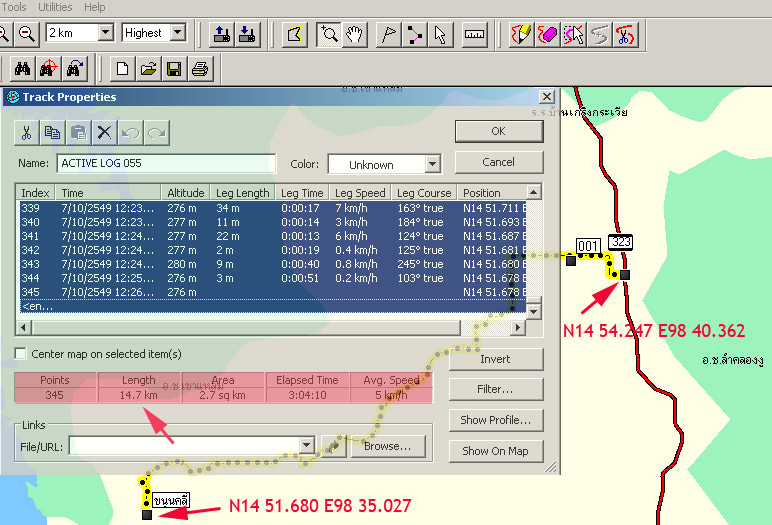Activate the Distance/Bearing ruler tool
Viewport: 772px width, 525px height.
(x=474, y=34)
